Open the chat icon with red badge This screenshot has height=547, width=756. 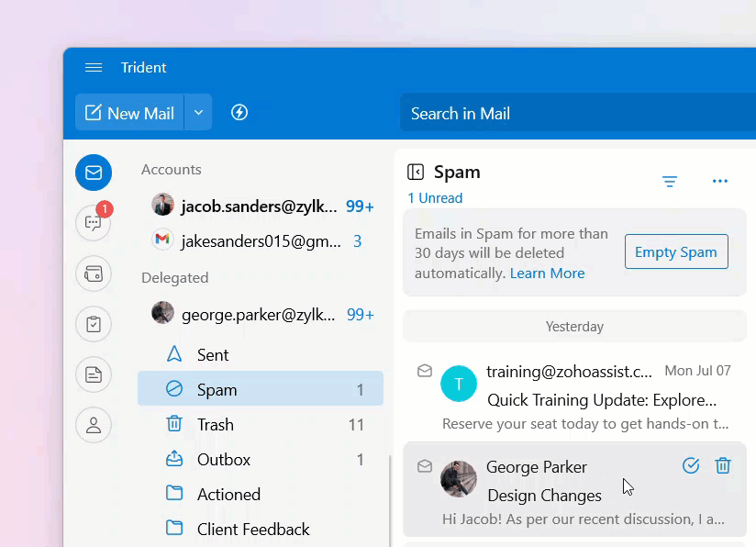(94, 222)
